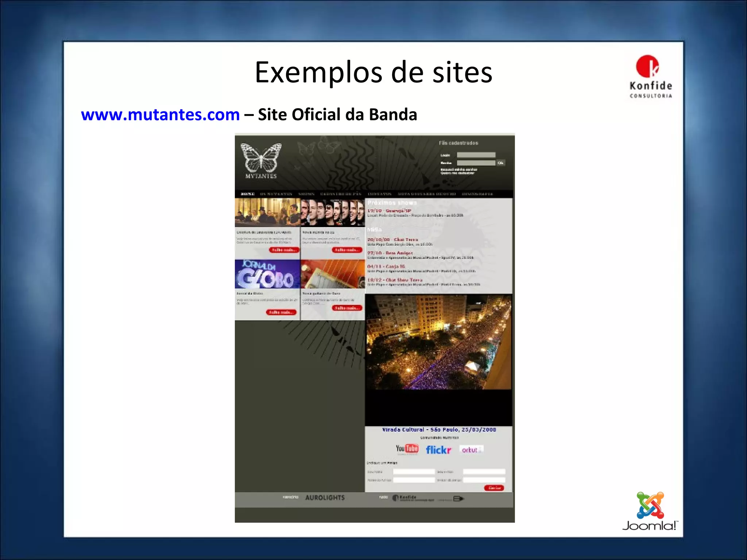This screenshot has height=560, width=747.
Task: Click the plug icon in site footer
Action: (x=458, y=498)
